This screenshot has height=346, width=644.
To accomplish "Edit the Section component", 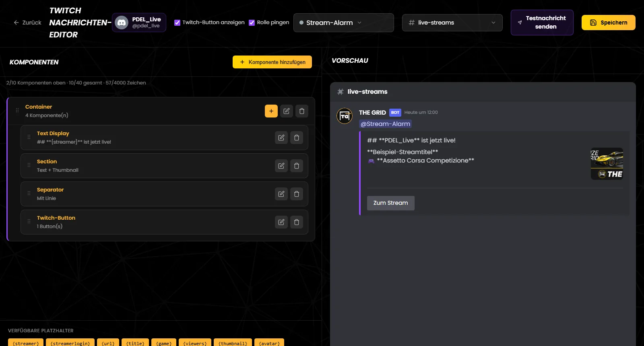I will click(x=281, y=166).
